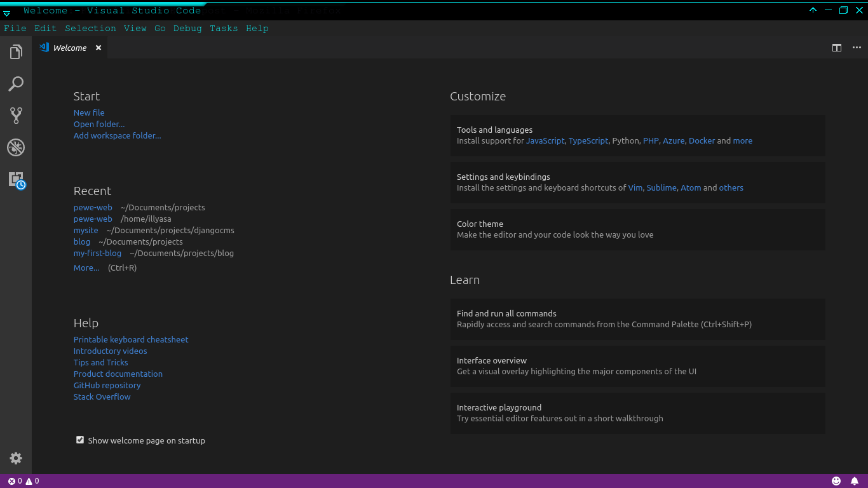The width and height of the screenshot is (868, 488).
Task: Open recent mysite project
Action: [86, 230]
